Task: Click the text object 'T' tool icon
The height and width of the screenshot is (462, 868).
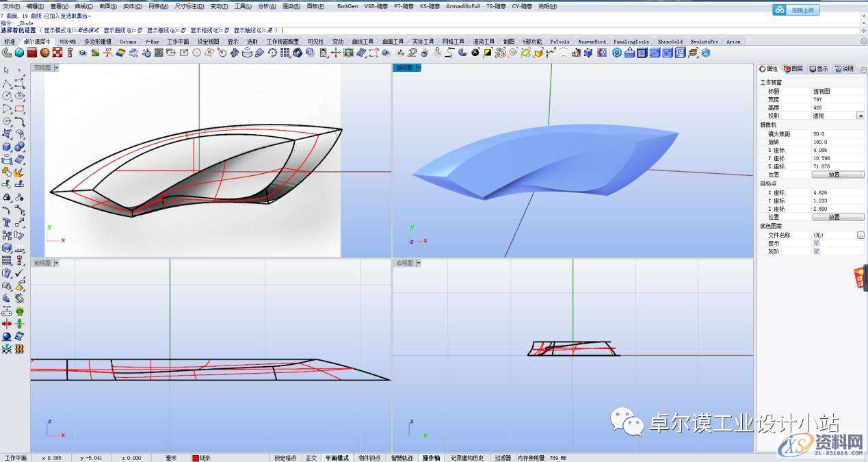Action: point(7,222)
